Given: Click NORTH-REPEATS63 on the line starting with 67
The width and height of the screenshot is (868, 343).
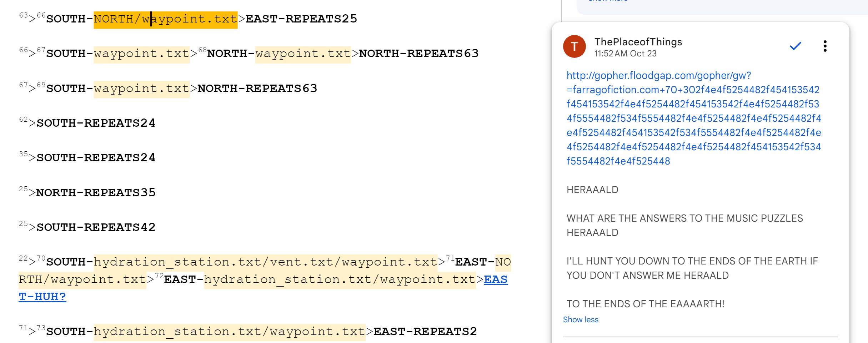Looking at the screenshot, I should (257, 89).
